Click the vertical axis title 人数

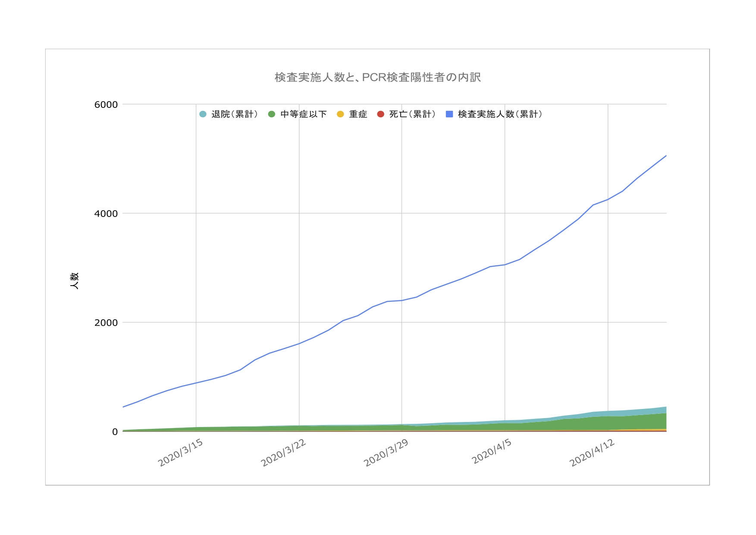tap(74, 280)
